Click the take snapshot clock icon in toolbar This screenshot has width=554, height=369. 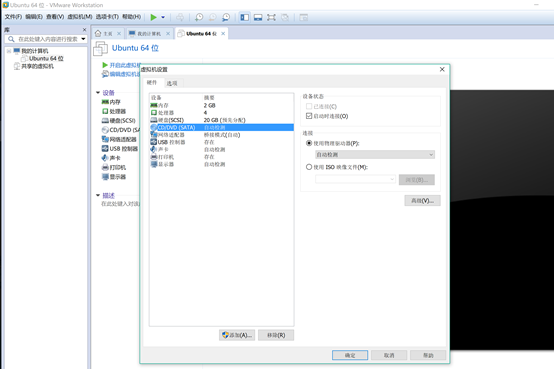click(199, 17)
